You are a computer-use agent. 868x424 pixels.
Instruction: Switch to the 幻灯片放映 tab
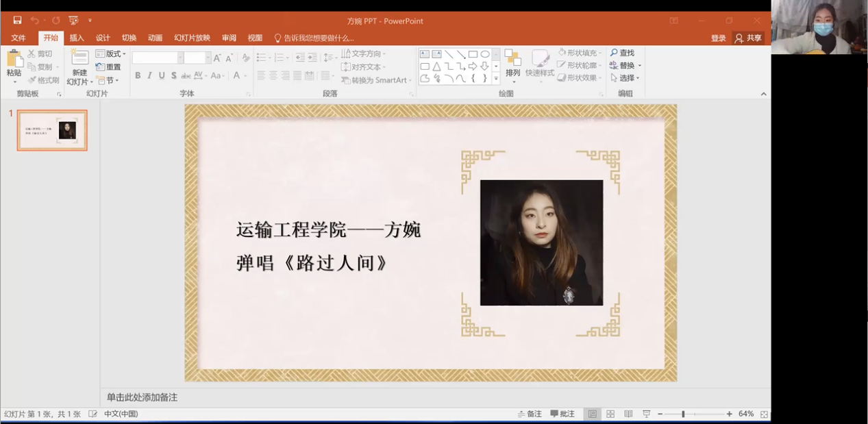[192, 38]
